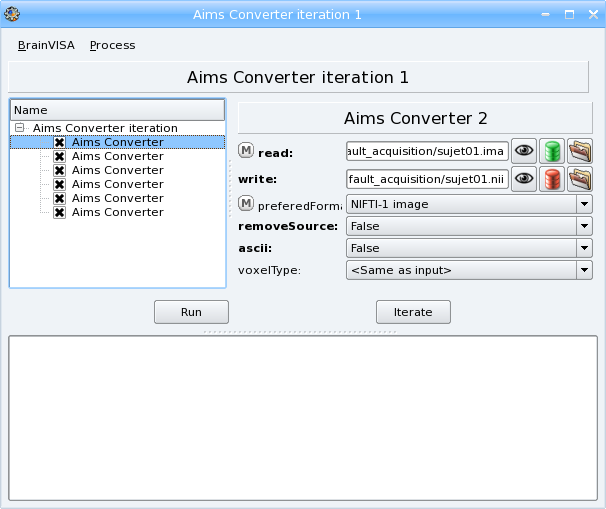Click the folder browse icon for read
The width and height of the screenshot is (606, 509).
tap(579, 151)
